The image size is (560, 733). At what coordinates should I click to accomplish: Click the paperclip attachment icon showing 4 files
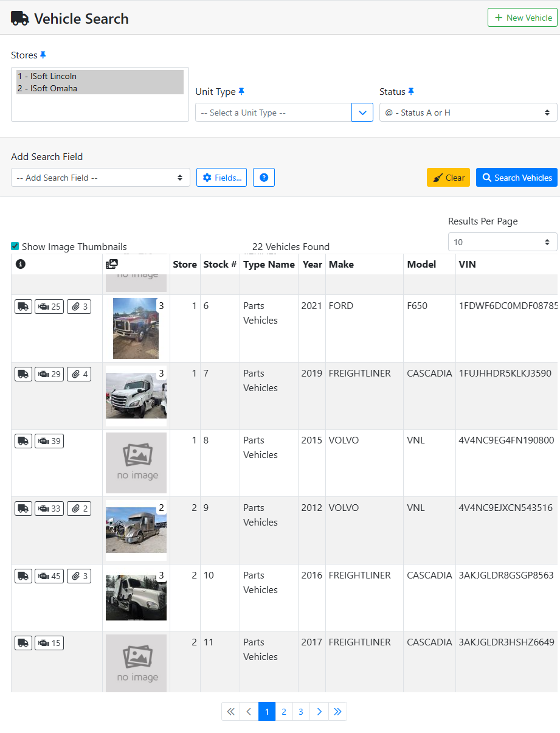tap(78, 373)
